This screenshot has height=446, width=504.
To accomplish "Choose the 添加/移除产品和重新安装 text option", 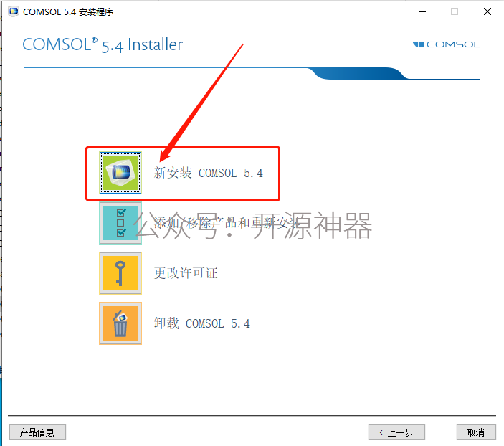I will click(227, 223).
